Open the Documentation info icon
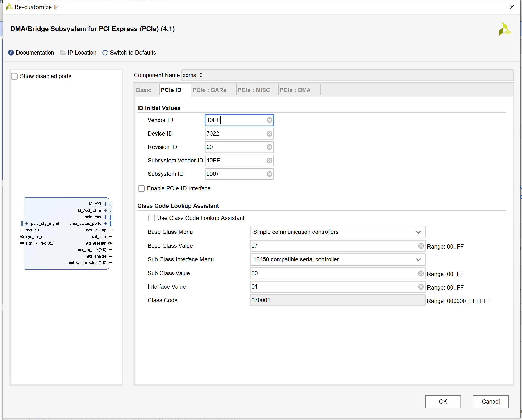This screenshot has height=420, width=522. click(x=11, y=53)
